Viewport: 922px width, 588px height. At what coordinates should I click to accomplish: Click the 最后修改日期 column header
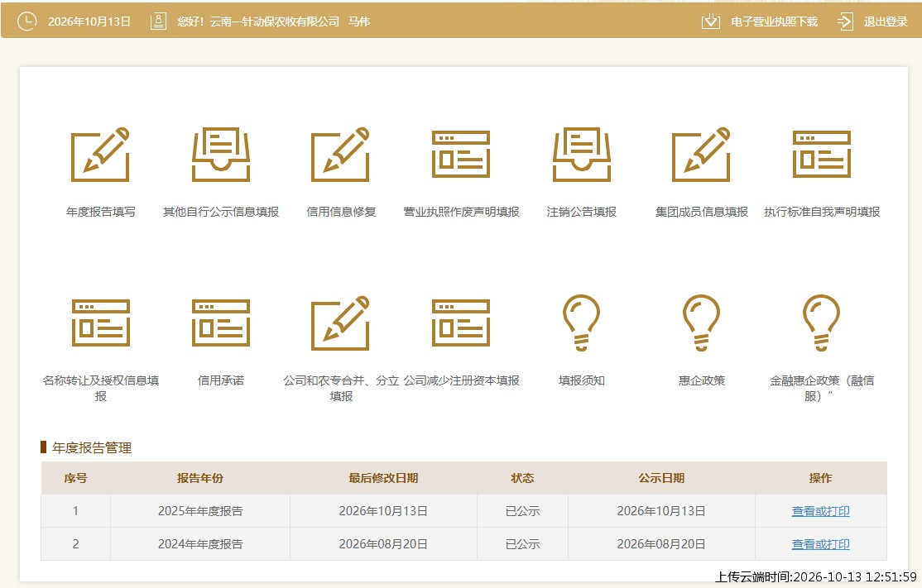click(383, 478)
